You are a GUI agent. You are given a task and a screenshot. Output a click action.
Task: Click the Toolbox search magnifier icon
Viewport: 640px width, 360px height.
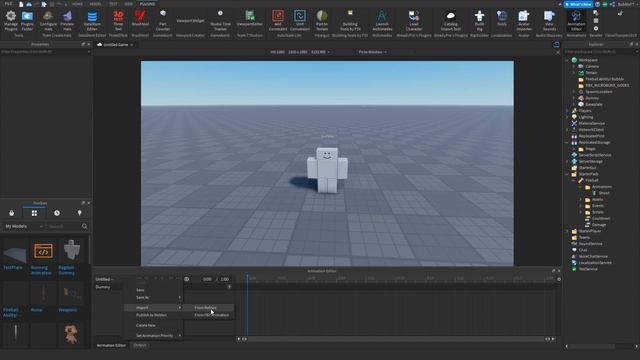point(84,226)
